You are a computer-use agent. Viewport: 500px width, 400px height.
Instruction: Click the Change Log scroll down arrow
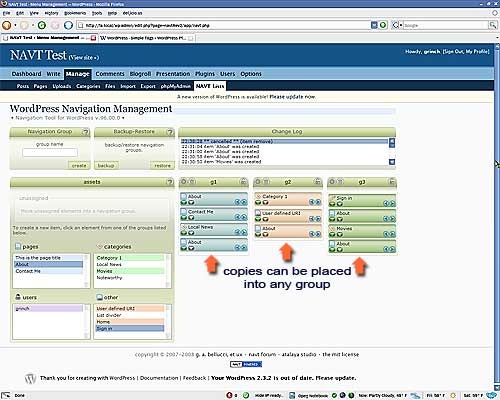(x=392, y=162)
